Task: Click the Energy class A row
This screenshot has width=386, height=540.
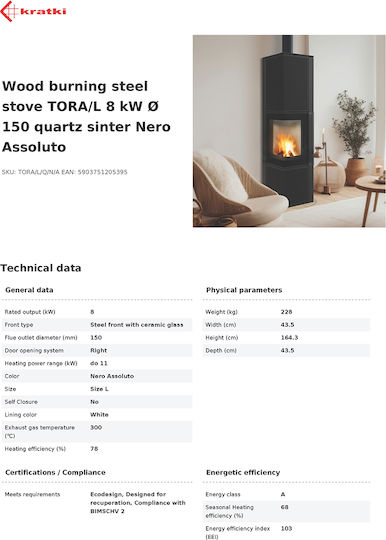Action: pyautogui.click(x=286, y=495)
